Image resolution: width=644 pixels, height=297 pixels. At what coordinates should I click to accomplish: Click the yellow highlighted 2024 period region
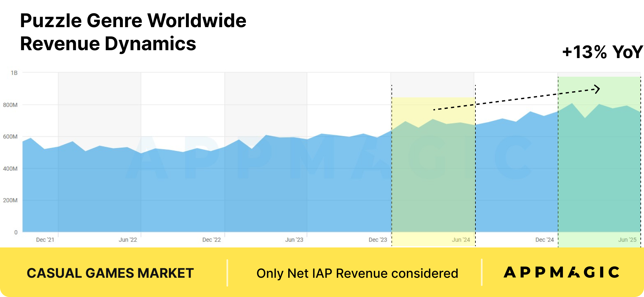coord(433,171)
